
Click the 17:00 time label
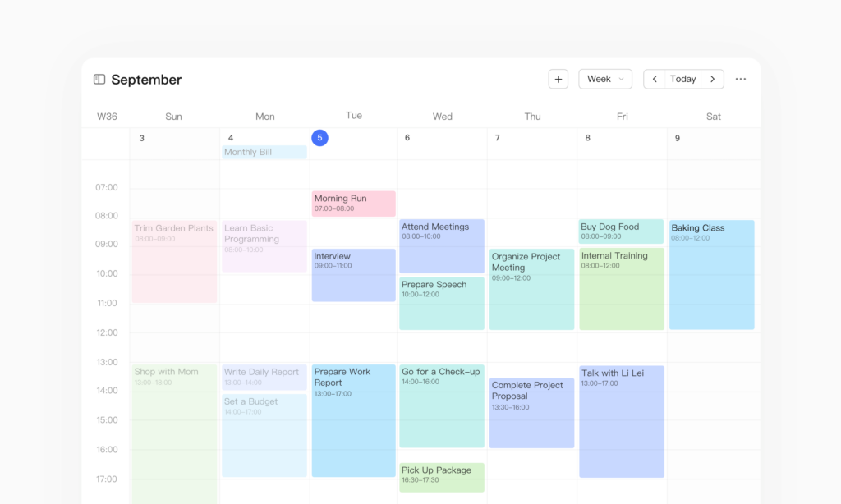tap(107, 479)
